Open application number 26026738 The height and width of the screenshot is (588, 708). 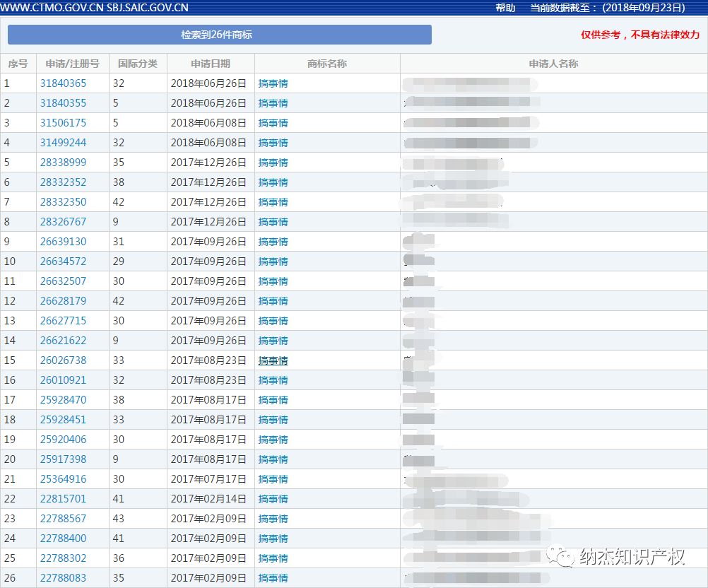(x=63, y=360)
